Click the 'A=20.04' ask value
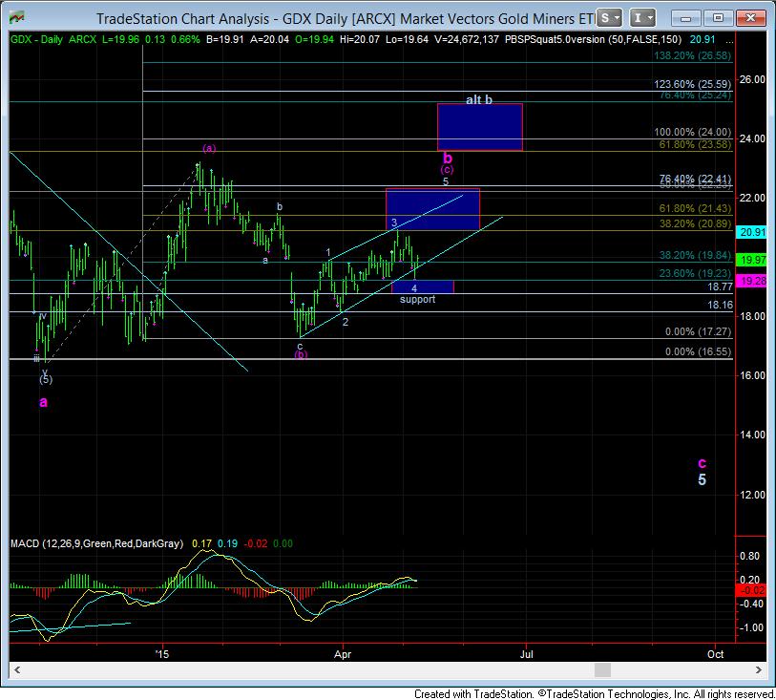The width and height of the screenshot is (776, 700). tap(269, 39)
